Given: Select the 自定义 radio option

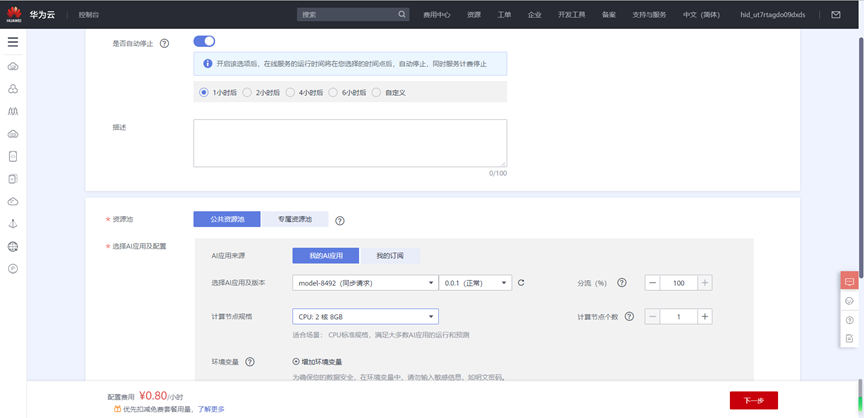Looking at the screenshot, I should (x=376, y=93).
